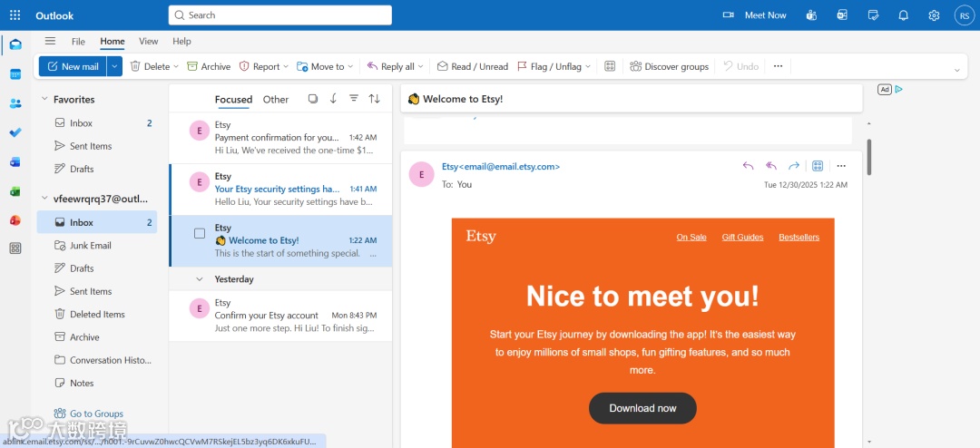Open People from the left rail

coord(15,103)
